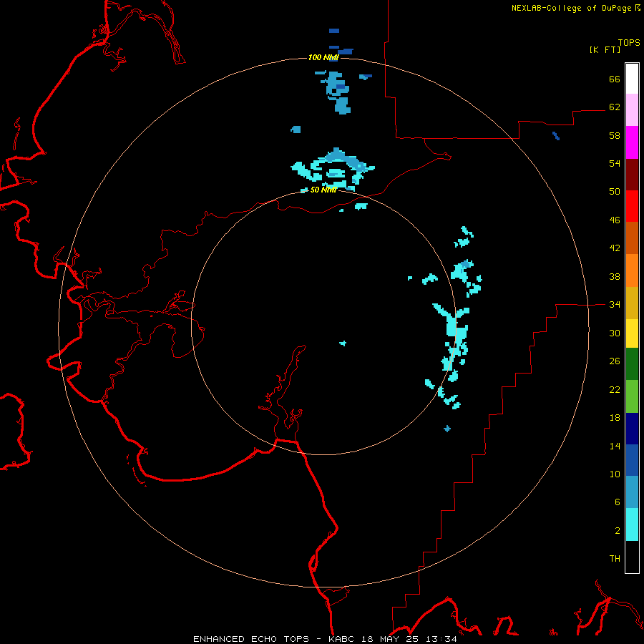This screenshot has width=644, height=644.
Task: Select the bright red swatch in scale
Action: click(632, 206)
